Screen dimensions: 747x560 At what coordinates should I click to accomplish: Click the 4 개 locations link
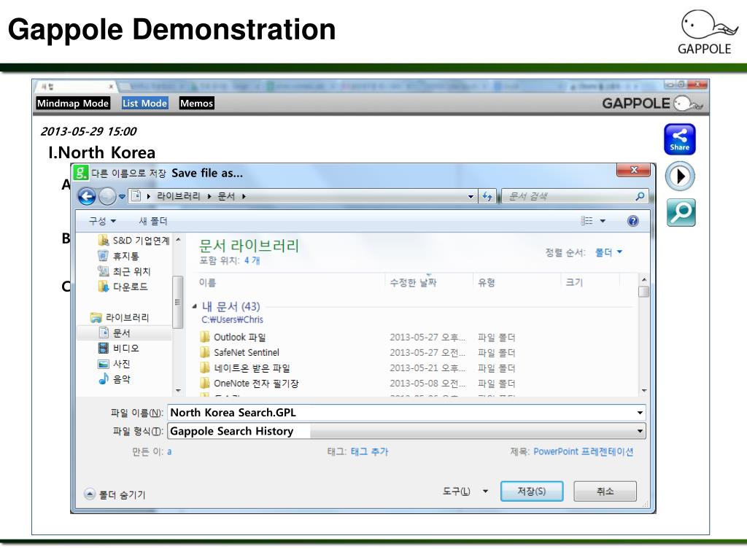click(x=252, y=260)
